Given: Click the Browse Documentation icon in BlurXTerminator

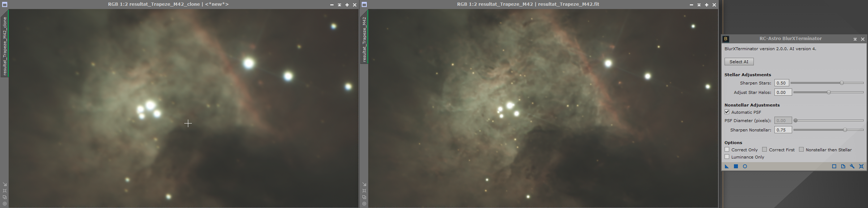Looking at the screenshot, I should click(x=843, y=166).
